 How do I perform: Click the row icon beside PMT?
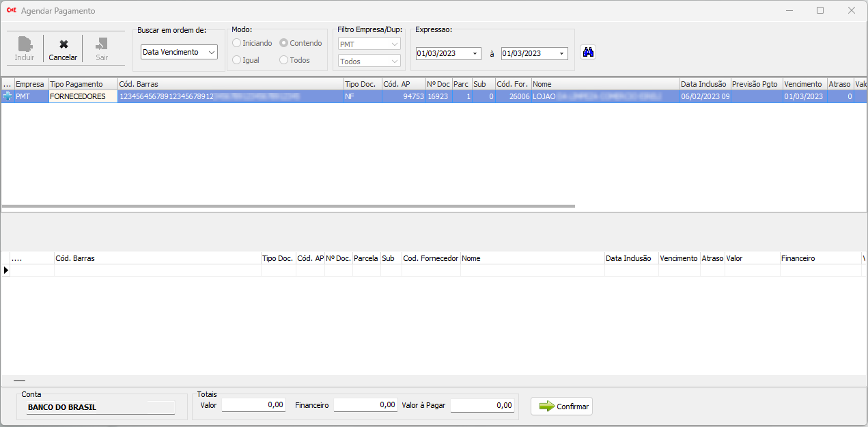[x=8, y=97]
